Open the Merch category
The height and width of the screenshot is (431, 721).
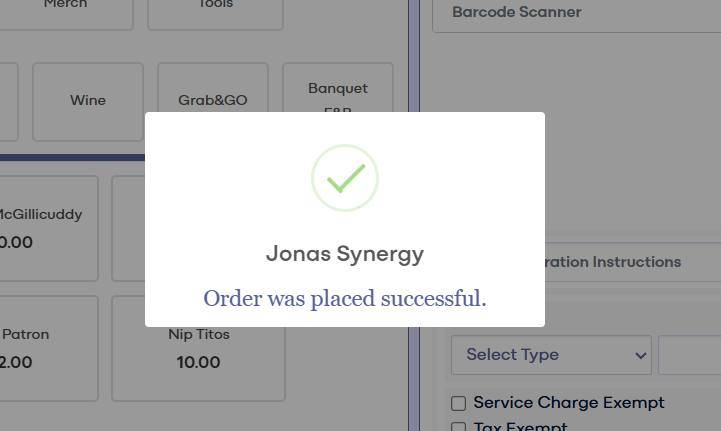point(67,10)
